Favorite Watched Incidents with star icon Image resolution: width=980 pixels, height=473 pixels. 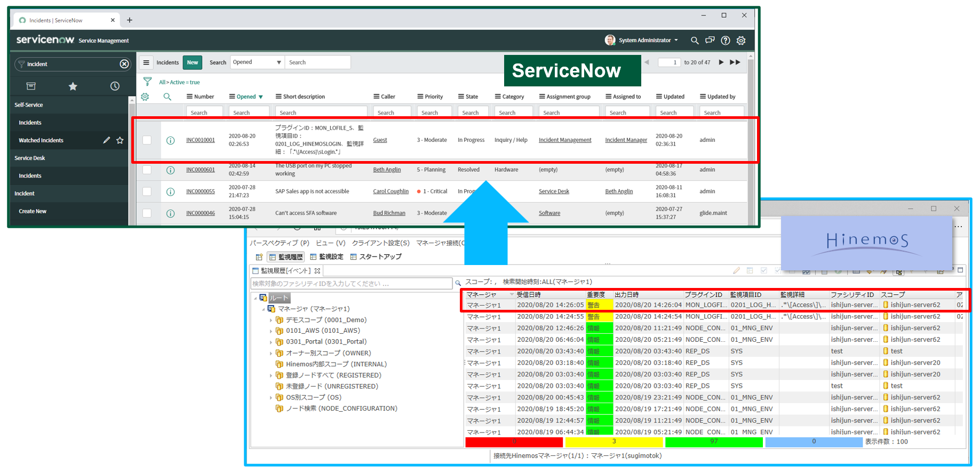pos(120,140)
